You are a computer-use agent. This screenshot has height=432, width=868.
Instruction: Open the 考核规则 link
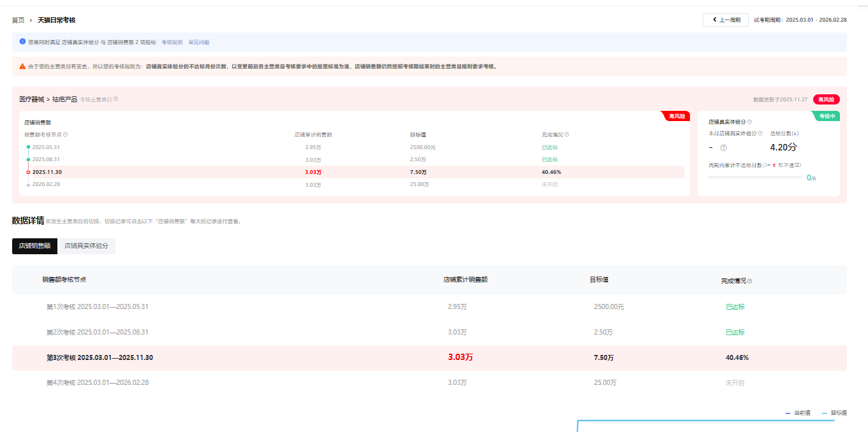pyautogui.click(x=172, y=42)
